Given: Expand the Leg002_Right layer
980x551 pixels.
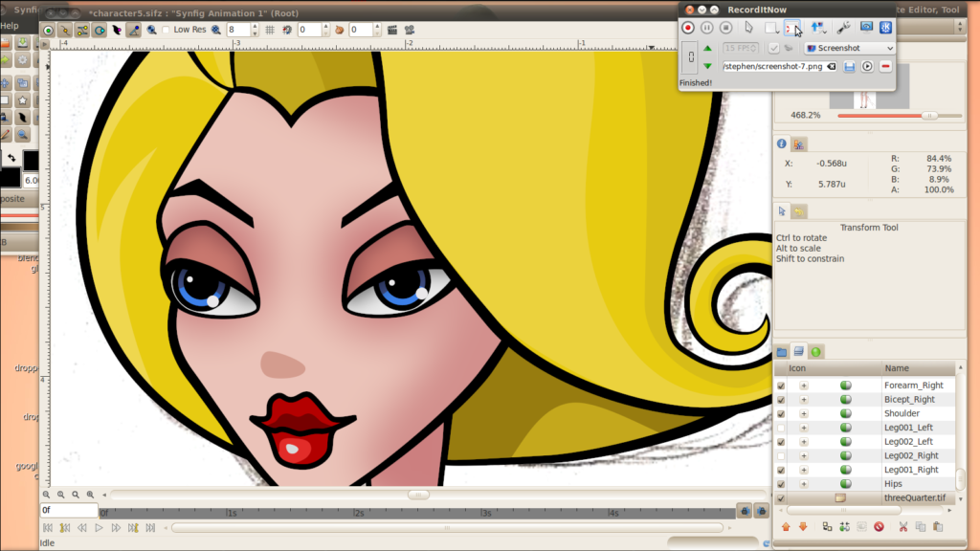Looking at the screenshot, I should (x=804, y=456).
